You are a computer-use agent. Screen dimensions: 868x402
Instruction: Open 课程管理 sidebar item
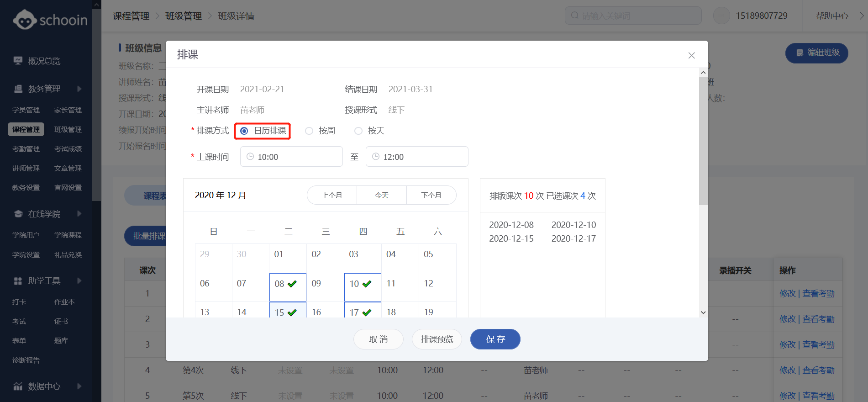pos(26,129)
